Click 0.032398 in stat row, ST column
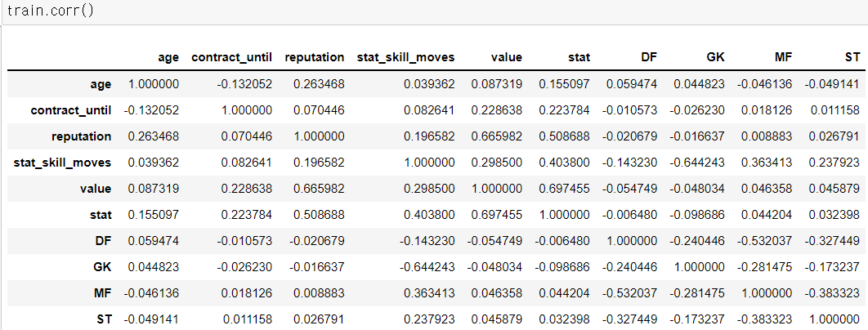This screenshot has height=330, width=868. [835, 215]
